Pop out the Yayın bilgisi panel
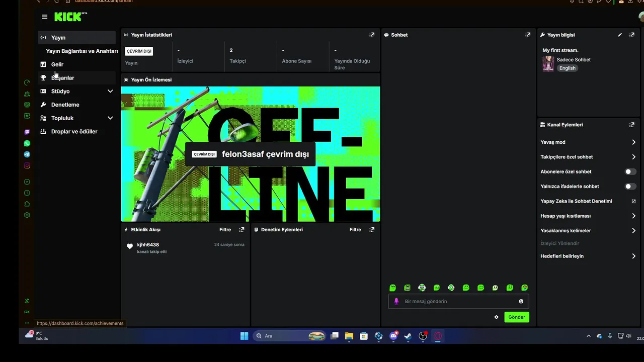This screenshot has height=362, width=644. 632,35
